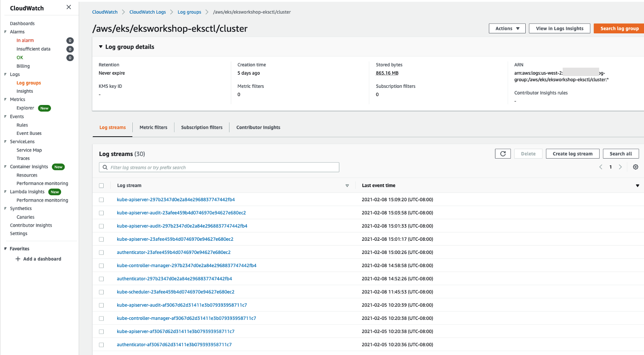This screenshot has width=644, height=355.
Task: Open the Actions dropdown
Action: (507, 29)
